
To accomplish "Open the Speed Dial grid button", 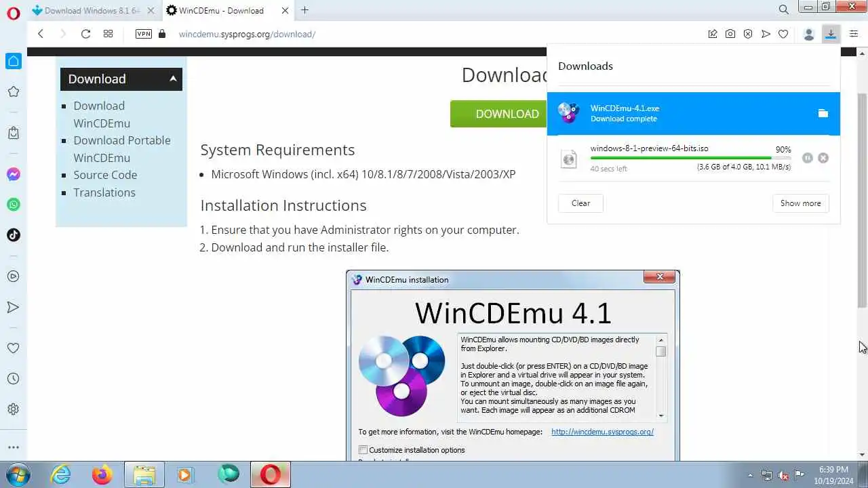I will coord(108,34).
